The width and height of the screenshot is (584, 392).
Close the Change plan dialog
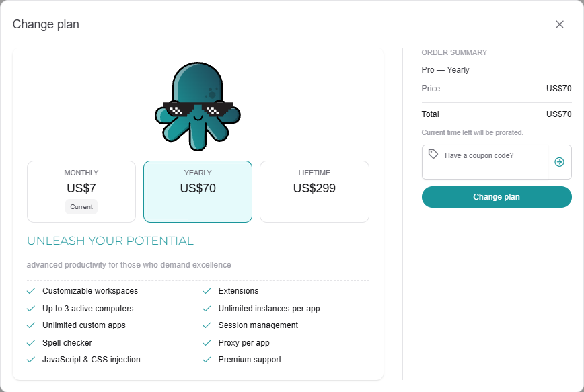559,24
